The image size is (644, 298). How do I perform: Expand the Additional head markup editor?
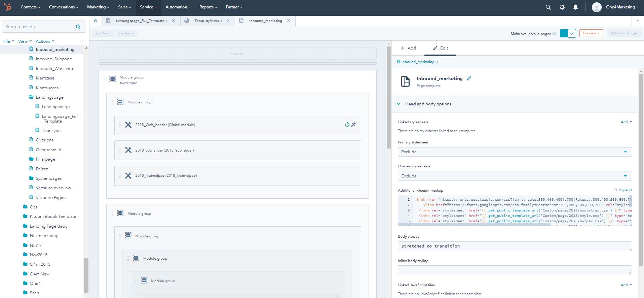point(623,190)
